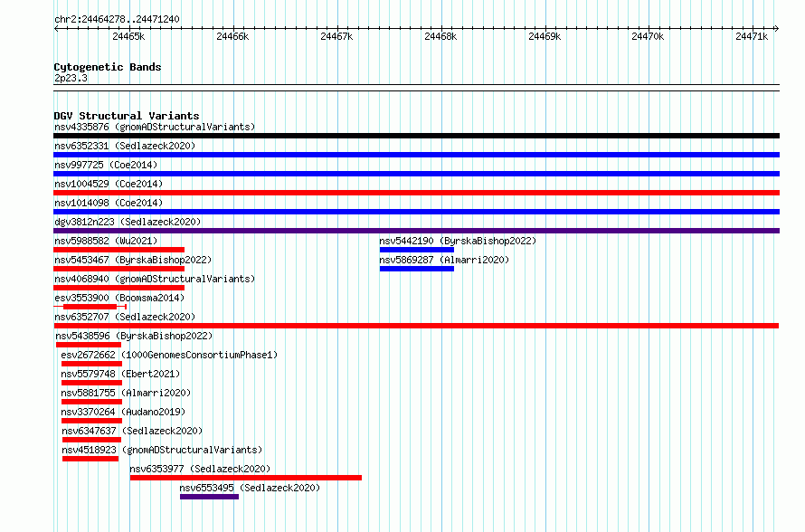Open variant nsv6353977 (Sedlazeck2020) label
The width and height of the screenshot is (805, 532).
pos(200,469)
